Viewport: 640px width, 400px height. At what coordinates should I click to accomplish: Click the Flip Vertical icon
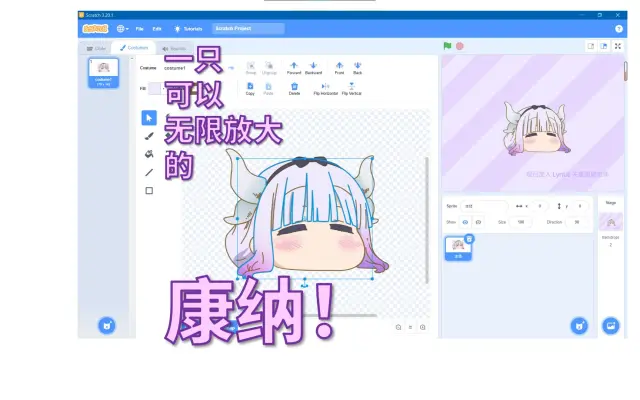click(352, 87)
